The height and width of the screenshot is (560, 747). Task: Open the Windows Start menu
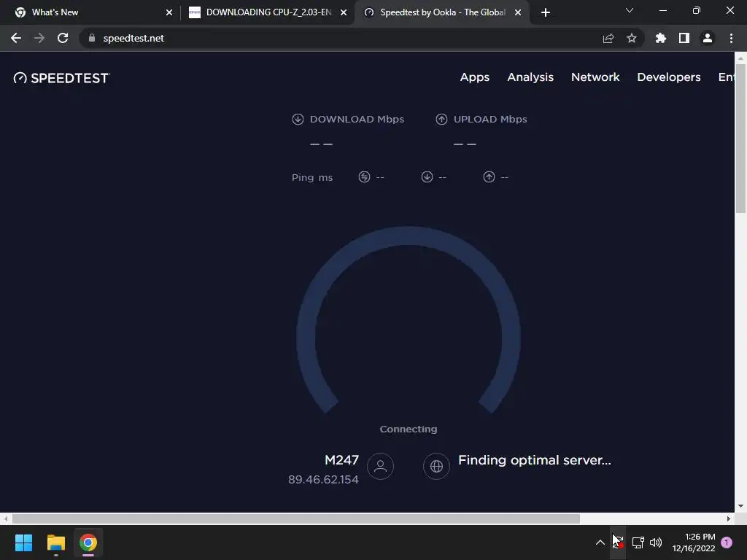tap(23, 542)
